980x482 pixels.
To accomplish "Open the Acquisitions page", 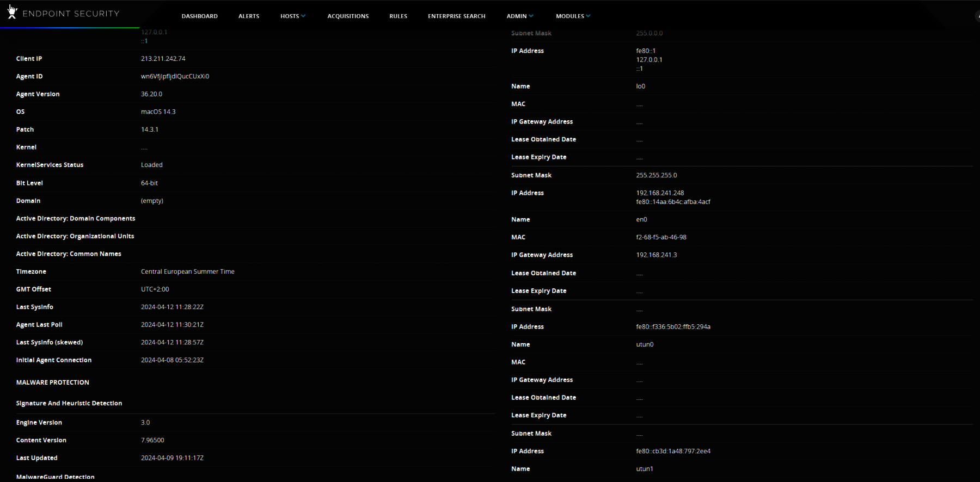I will pos(348,16).
